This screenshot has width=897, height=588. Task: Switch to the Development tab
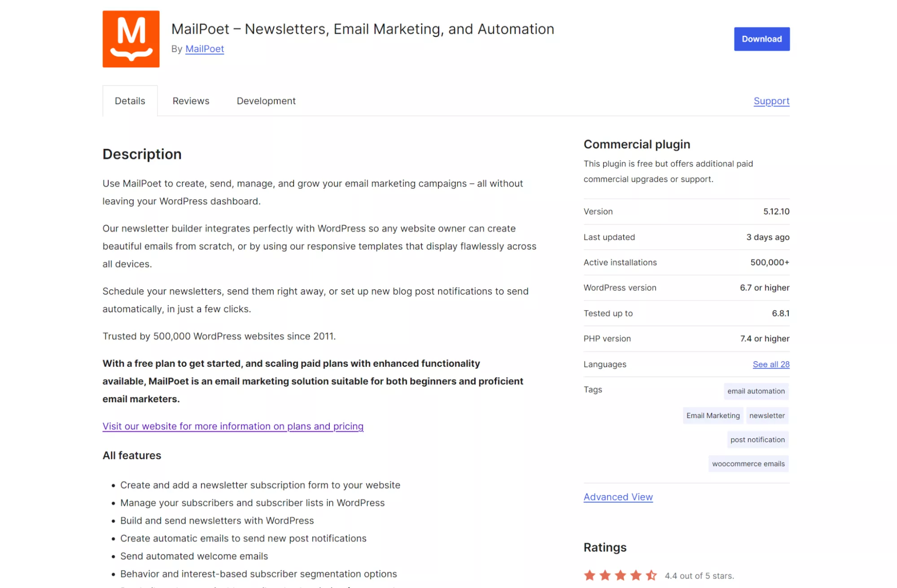(266, 101)
